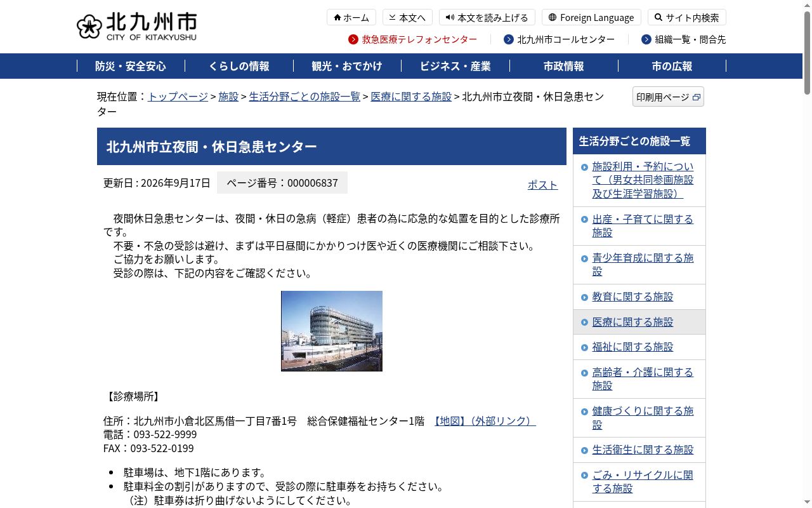Select くらしの情報 menu

(239, 66)
